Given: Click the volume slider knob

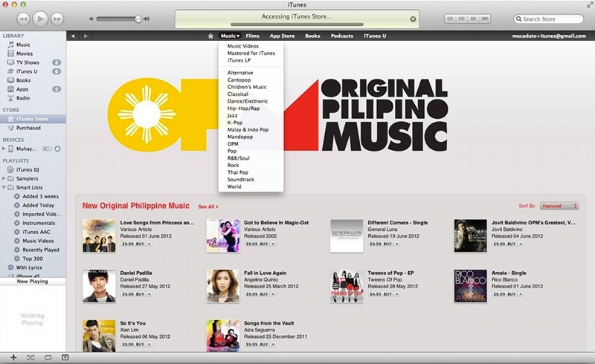Looking at the screenshot, I should 138,19.
